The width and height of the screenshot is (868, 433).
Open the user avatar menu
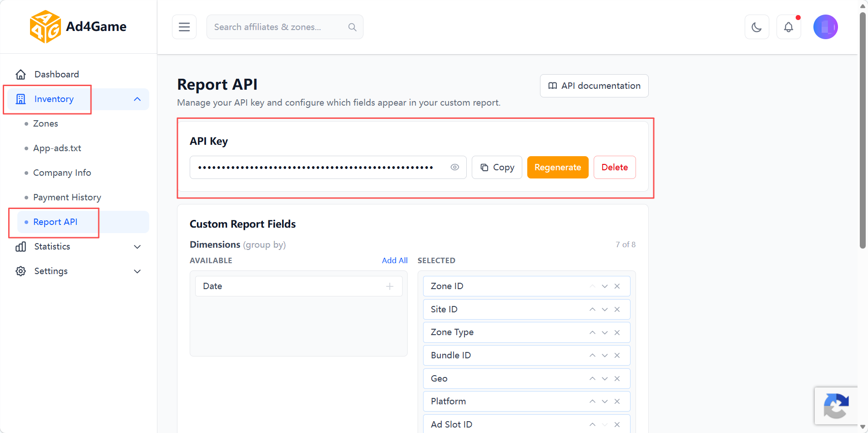(x=825, y=27)
